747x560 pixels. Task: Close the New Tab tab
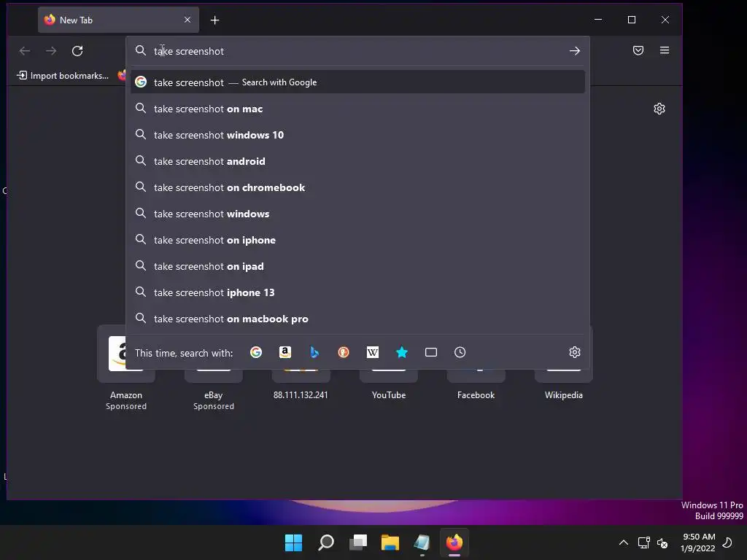point(187,20)
